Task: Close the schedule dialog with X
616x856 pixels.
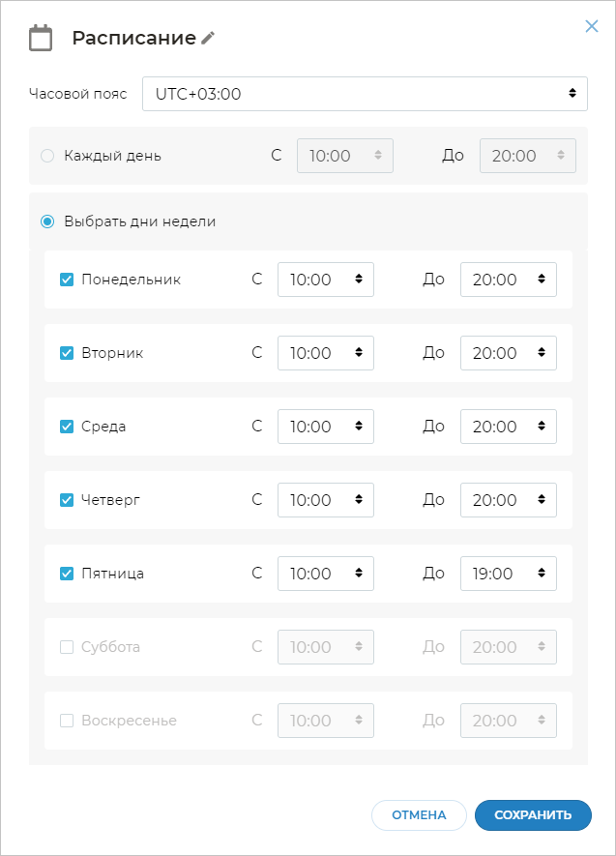Action: [592, 27]
